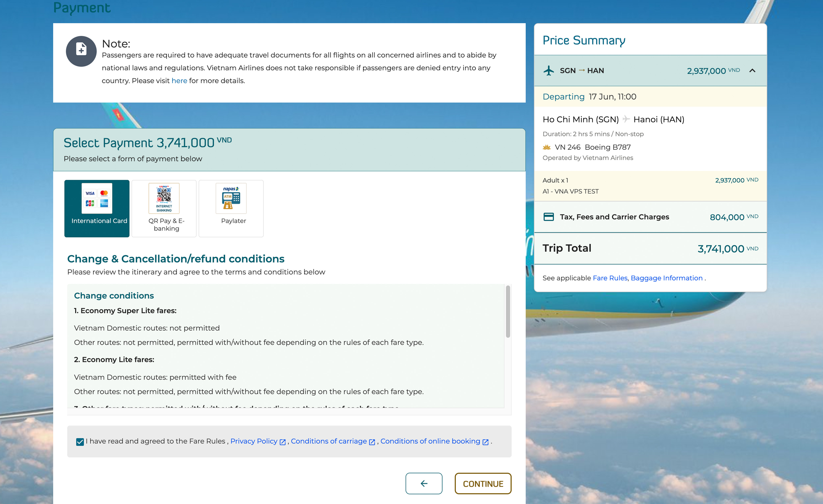Click the lotus airline logo by VN 246
The height and width of the screenshot is (504, 823).
(546, 147)
